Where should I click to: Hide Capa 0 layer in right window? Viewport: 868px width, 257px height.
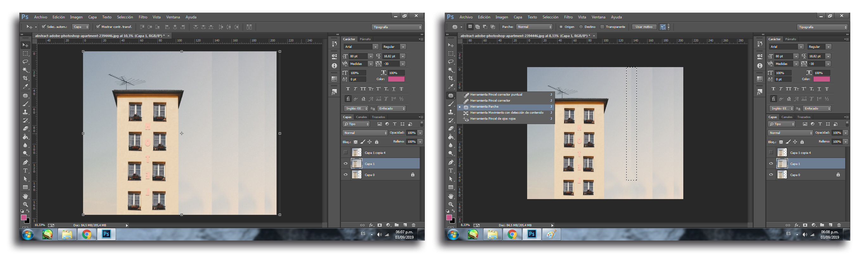(771, 175)
